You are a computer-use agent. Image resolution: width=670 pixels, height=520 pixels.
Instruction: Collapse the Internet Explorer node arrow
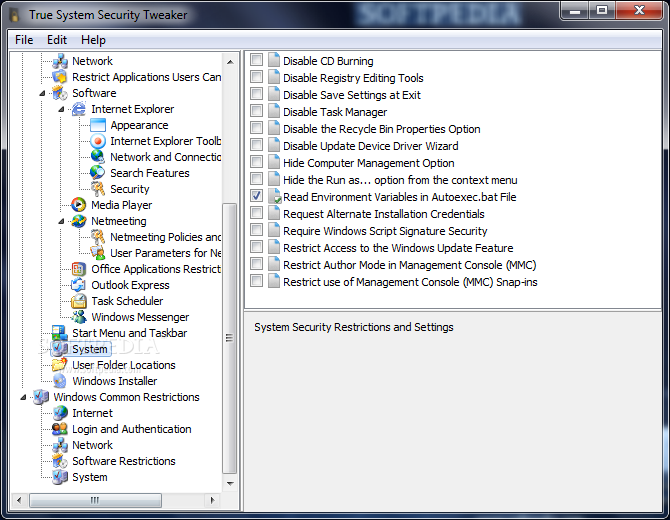[x=61, y=109]
